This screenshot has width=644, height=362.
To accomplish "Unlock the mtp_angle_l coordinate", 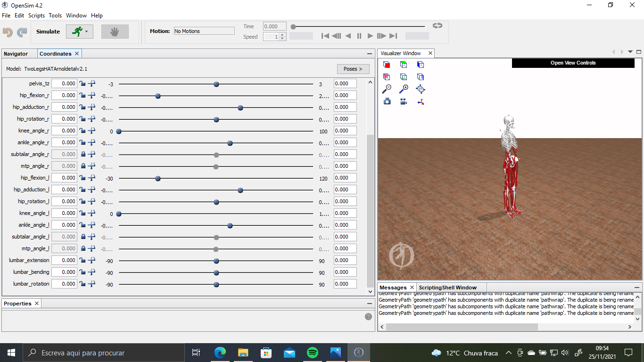I will (x=83, y=248).
